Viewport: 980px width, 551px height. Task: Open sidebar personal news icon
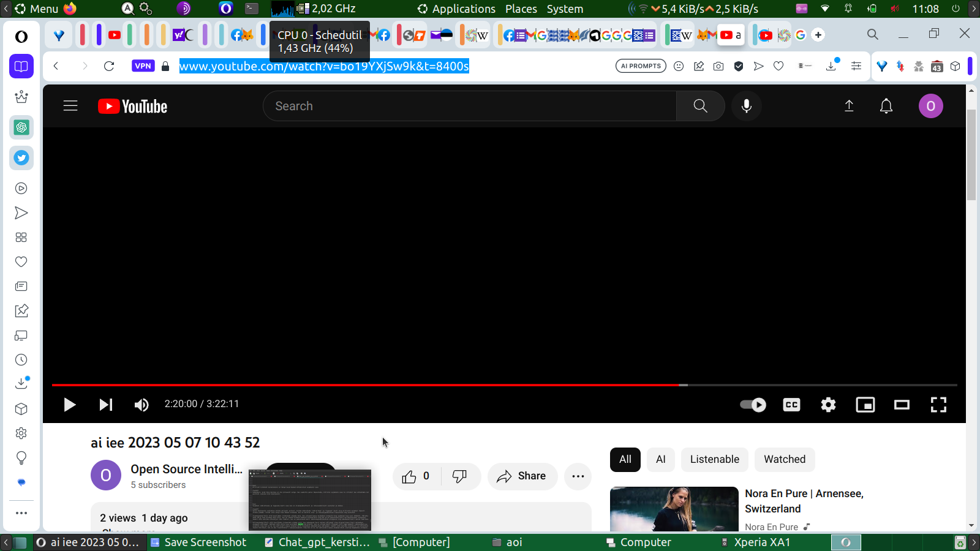tap(21, 287)
